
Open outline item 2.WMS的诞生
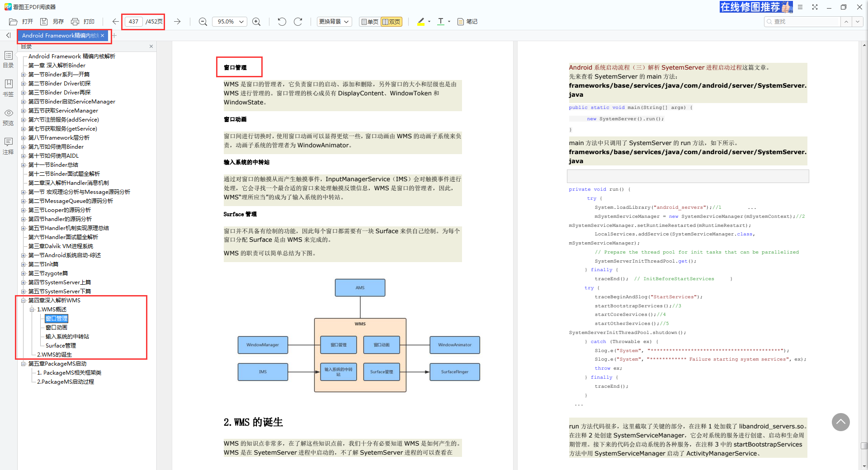(54, 355)
